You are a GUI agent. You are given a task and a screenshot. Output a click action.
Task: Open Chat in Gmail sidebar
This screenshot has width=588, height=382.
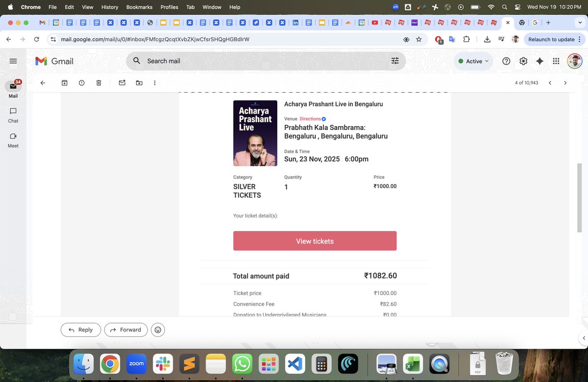[x=13, y=115]
